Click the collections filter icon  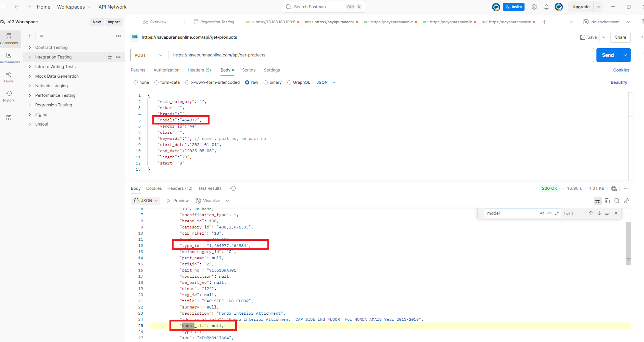[42, 36]
